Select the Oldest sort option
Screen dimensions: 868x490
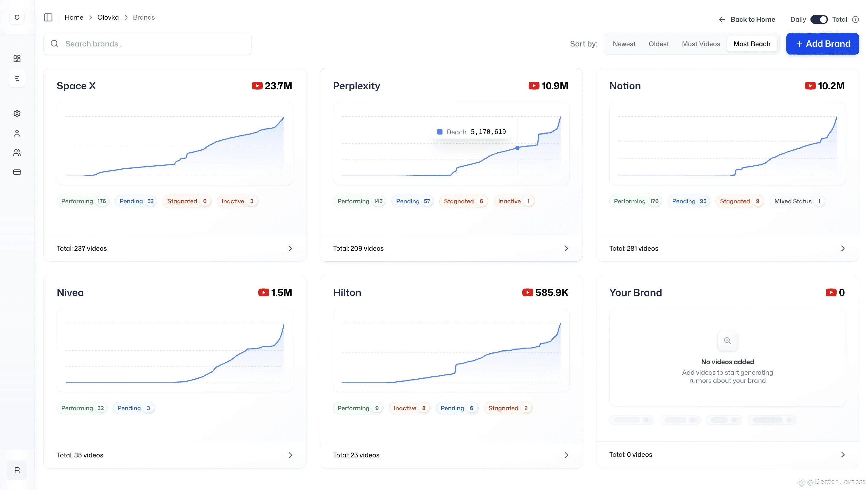point(659,44)
